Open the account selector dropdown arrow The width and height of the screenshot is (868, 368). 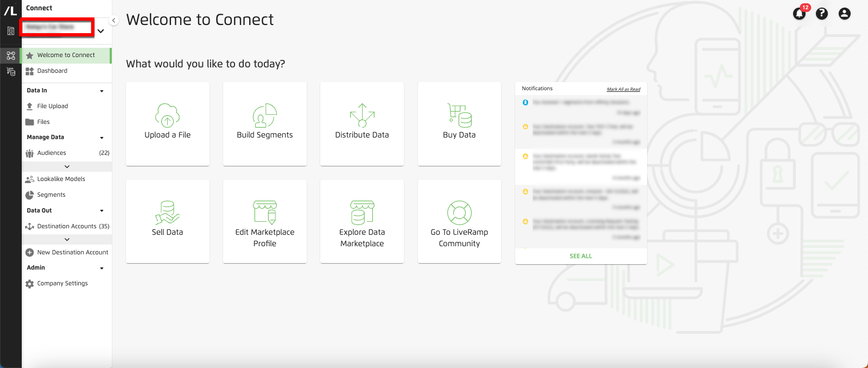click(101, 31)
